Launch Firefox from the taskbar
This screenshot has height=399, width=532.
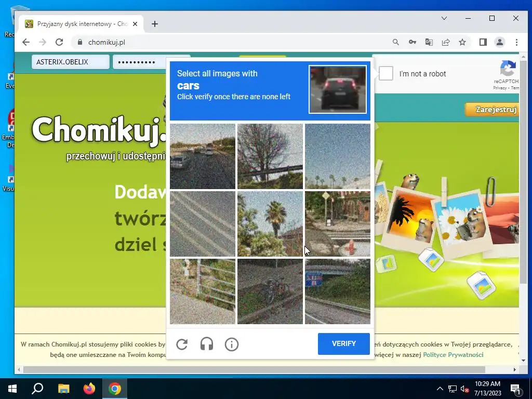(x=89, y=389)
